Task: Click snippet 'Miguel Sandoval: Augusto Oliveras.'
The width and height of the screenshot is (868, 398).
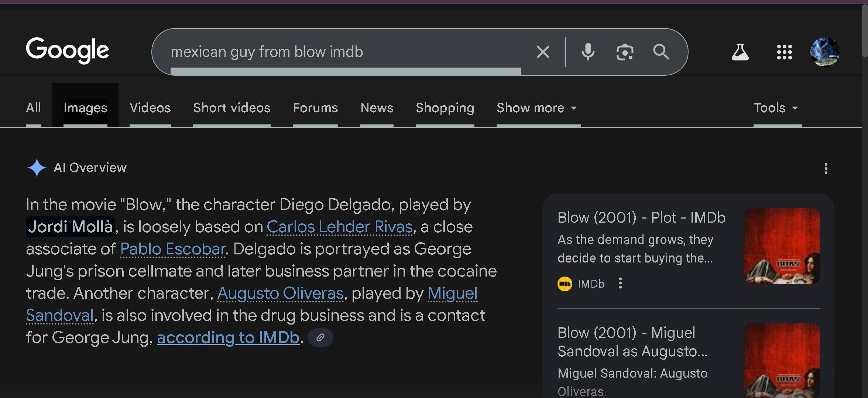Action: 632,382
